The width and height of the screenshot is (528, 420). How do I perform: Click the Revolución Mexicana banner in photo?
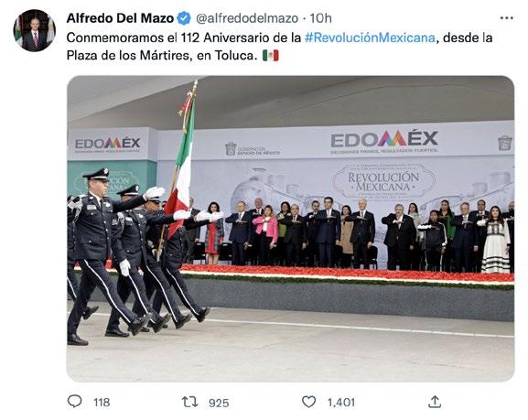[x=383, y=182]
